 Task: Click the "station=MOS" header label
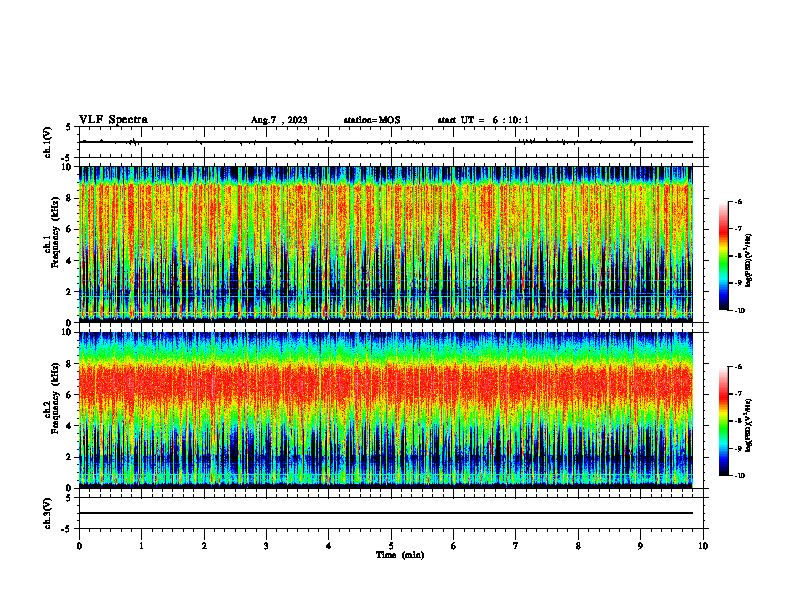point(372,120)
